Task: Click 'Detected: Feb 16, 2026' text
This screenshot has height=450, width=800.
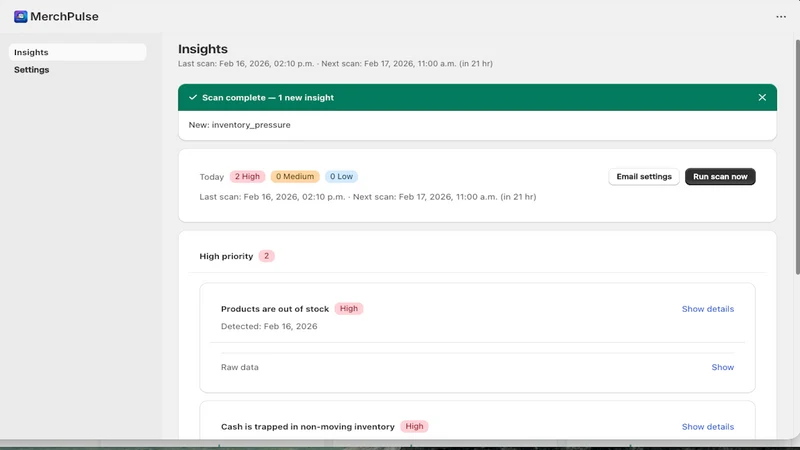Action: pos(269,326)
